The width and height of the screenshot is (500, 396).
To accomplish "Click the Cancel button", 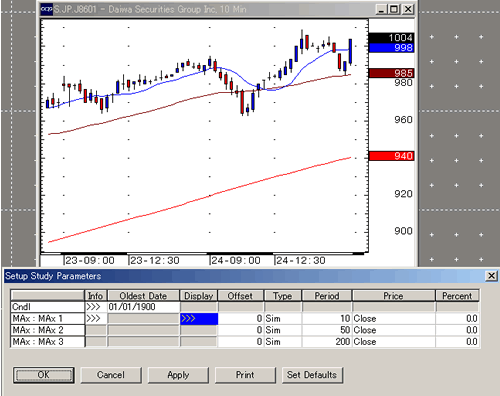I will click(111, 375).
